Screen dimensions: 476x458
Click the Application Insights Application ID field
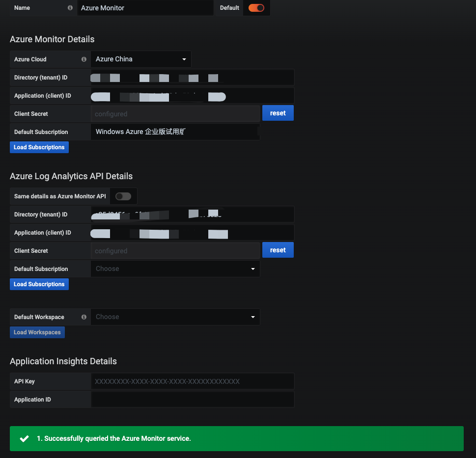(x=193, y=400)
